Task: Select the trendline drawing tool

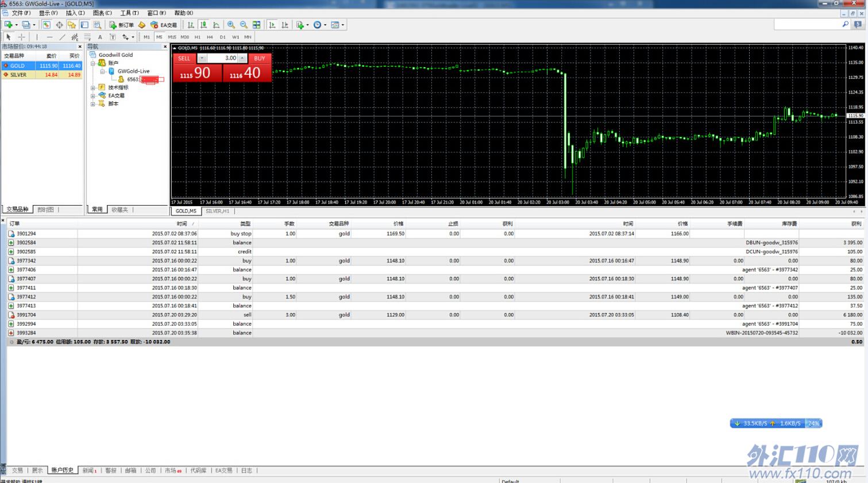Action: click(62, 37)
